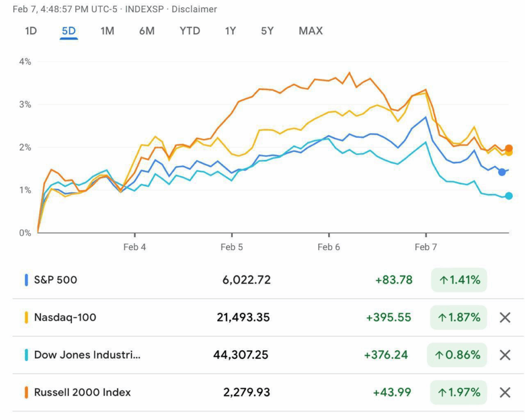Switch to the 1D time range
Image resolution: width=525 pixels, height=420 pixels.
coord(31,31)
